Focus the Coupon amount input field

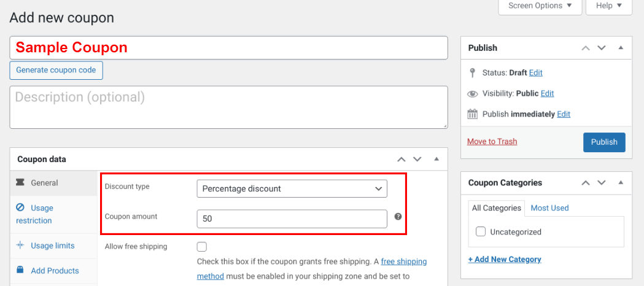click(292, 218)
